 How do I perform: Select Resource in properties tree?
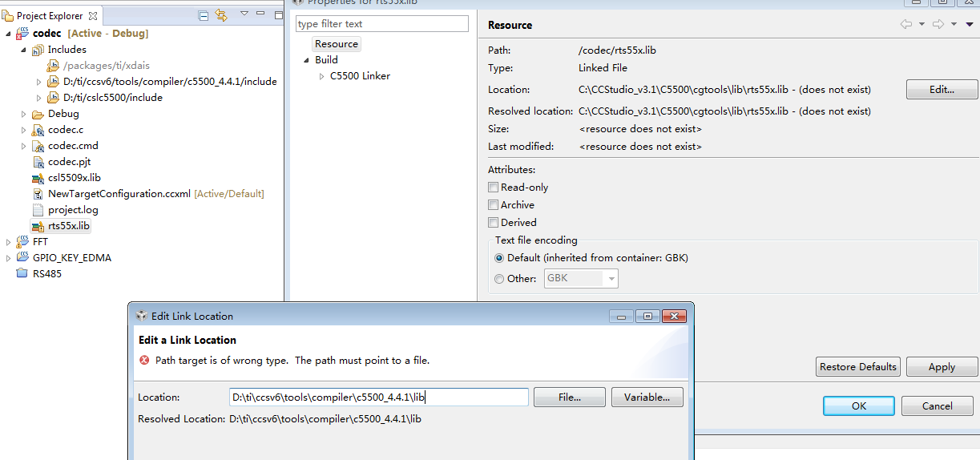point(337,44)
